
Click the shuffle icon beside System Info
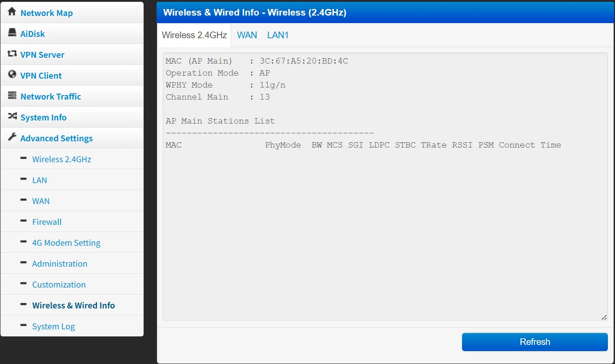point(12,116)
